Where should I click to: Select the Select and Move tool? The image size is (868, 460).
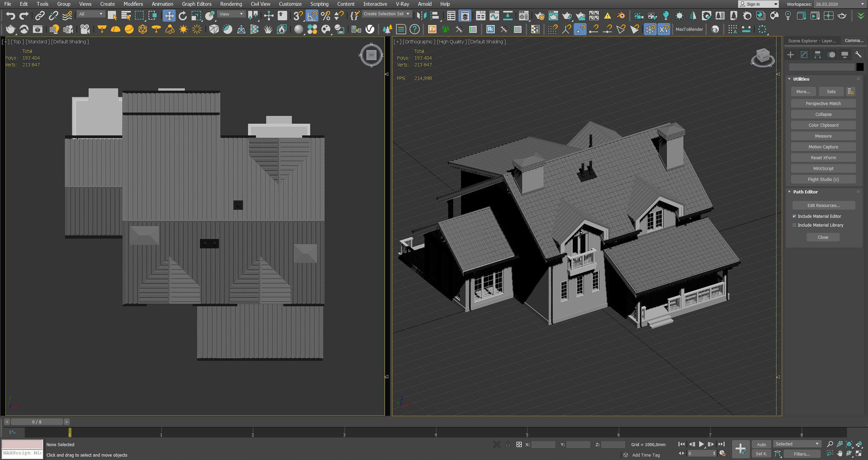coord(169,16)
